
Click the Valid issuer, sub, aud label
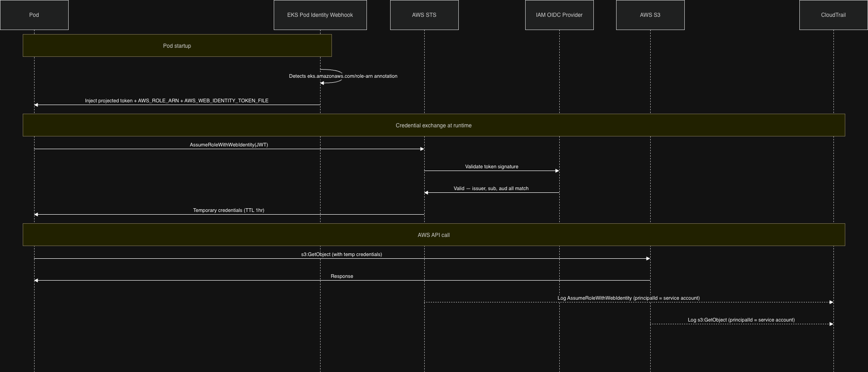click(491, 188)
